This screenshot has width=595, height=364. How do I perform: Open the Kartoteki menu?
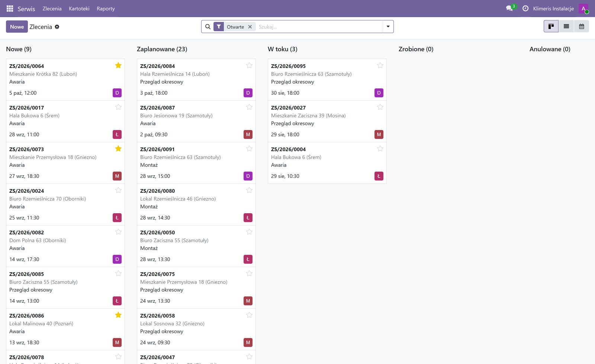click(x=79, y=9)
